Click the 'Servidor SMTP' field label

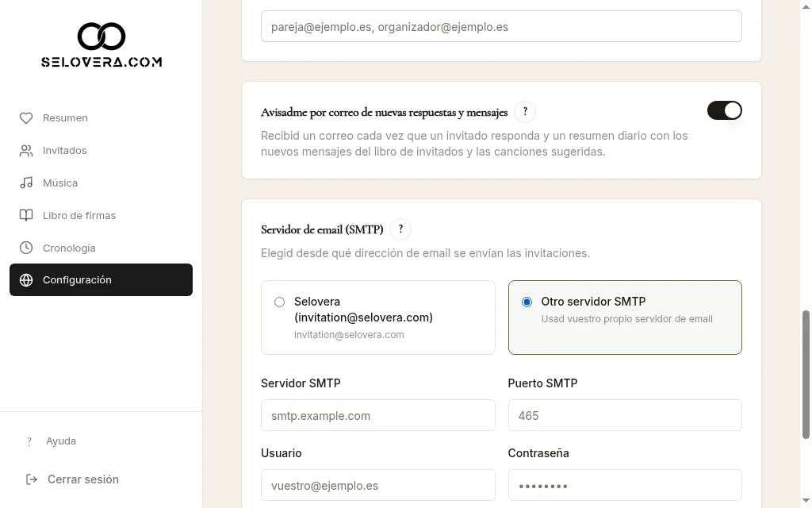coord(301,383)
